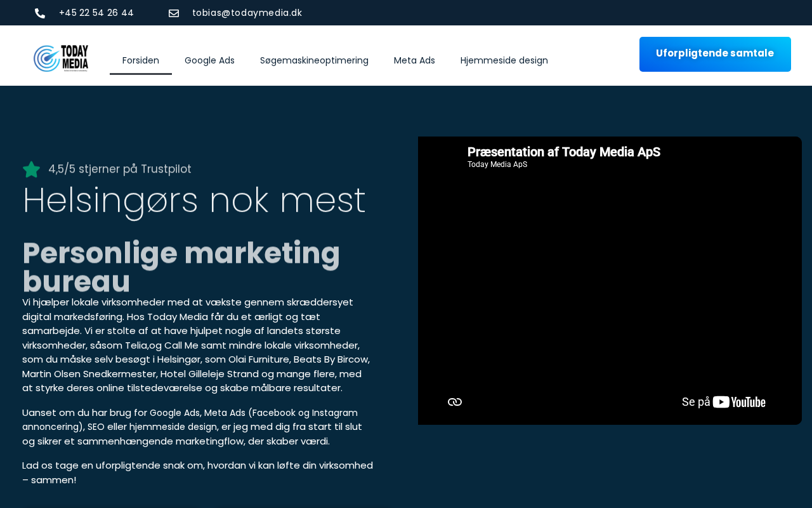Open video title Præsentation af Today Media ApS
Viewport: 812px width, 508px height.
564,152
